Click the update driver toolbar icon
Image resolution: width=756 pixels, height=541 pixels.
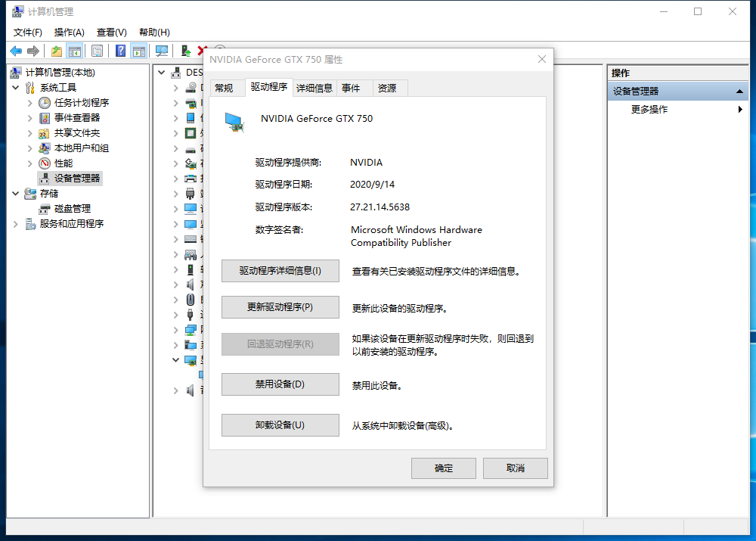pyautogui.click(x=184, y=51)
